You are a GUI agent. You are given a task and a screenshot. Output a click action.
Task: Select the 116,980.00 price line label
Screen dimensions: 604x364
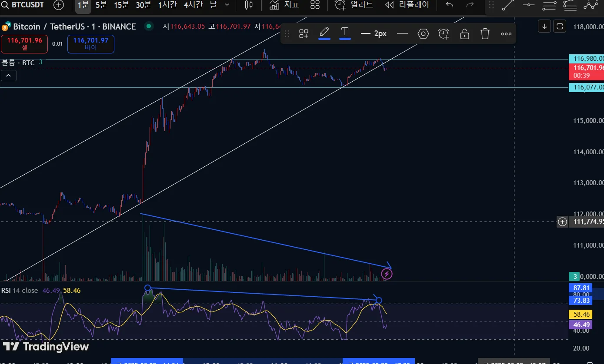[x=587, y=58]
